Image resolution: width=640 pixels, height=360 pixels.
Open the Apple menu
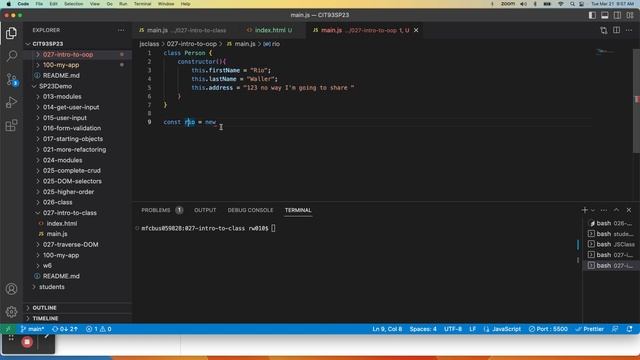[x=9, y=4]
